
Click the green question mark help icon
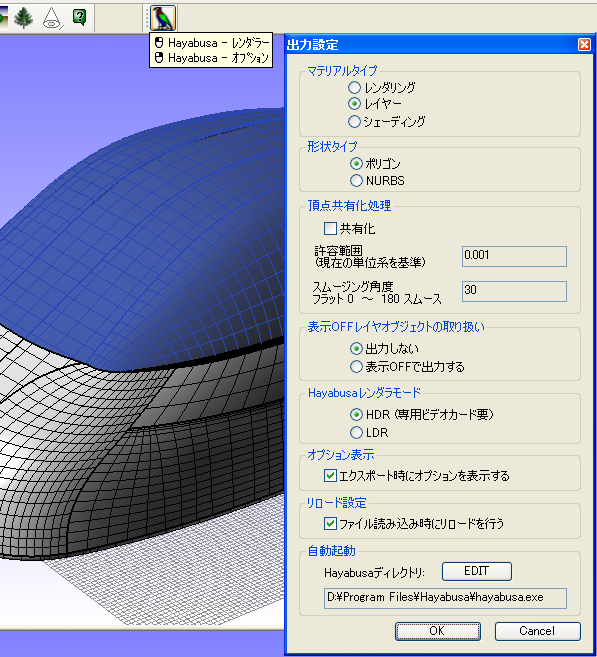(79, 17)
